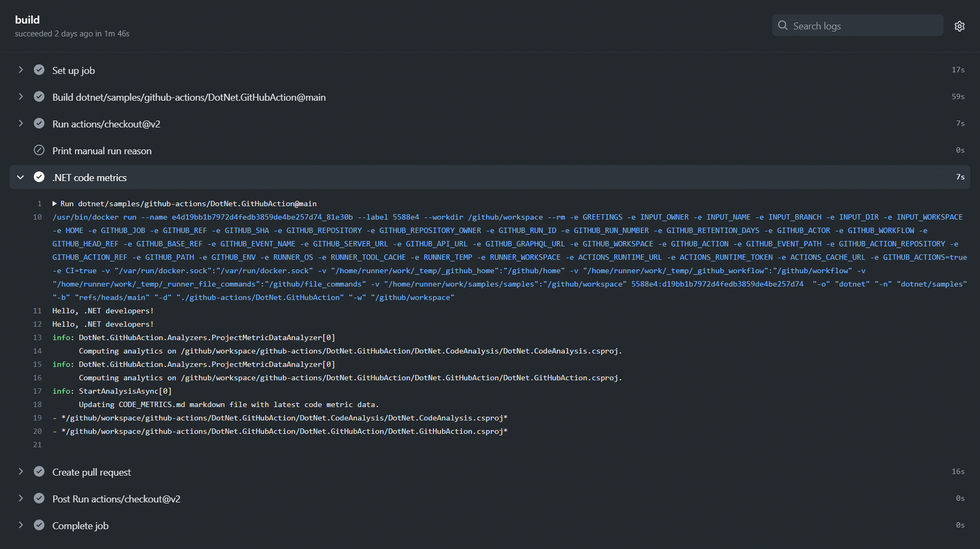Click the build job title
Image resolution: width=980 pixels, height=549 pixels.
(x=27, y=19)
